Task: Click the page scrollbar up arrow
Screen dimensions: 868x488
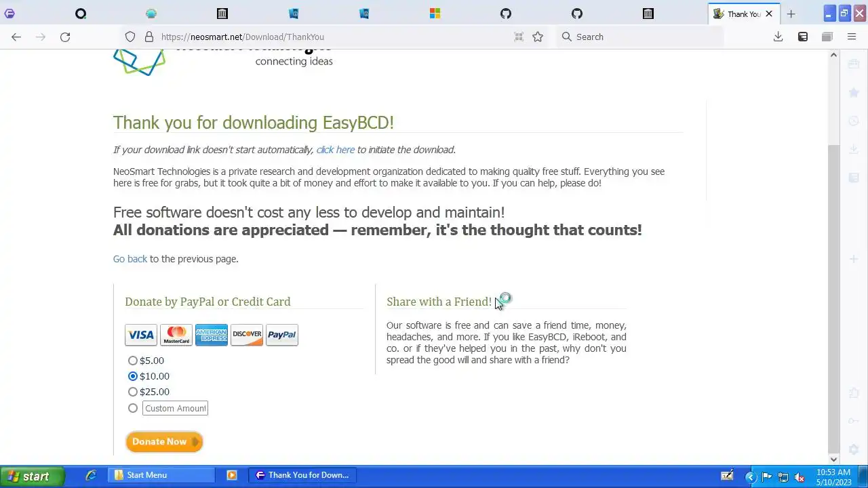Action: pyautogui.click(x=834, y=55)
